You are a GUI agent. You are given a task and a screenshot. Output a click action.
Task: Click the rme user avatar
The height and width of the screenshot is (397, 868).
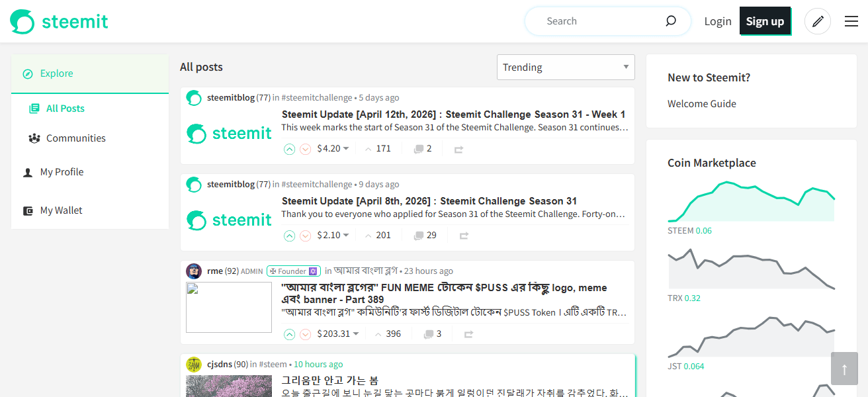(194, 271)
